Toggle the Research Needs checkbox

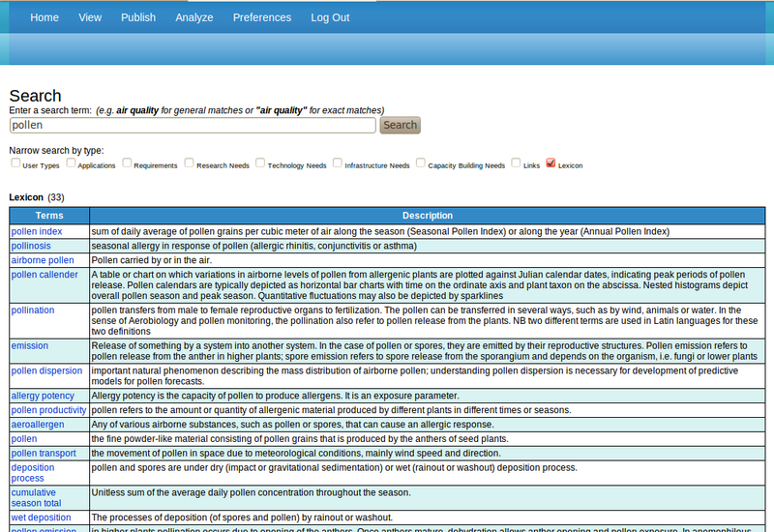click(190, 163)
